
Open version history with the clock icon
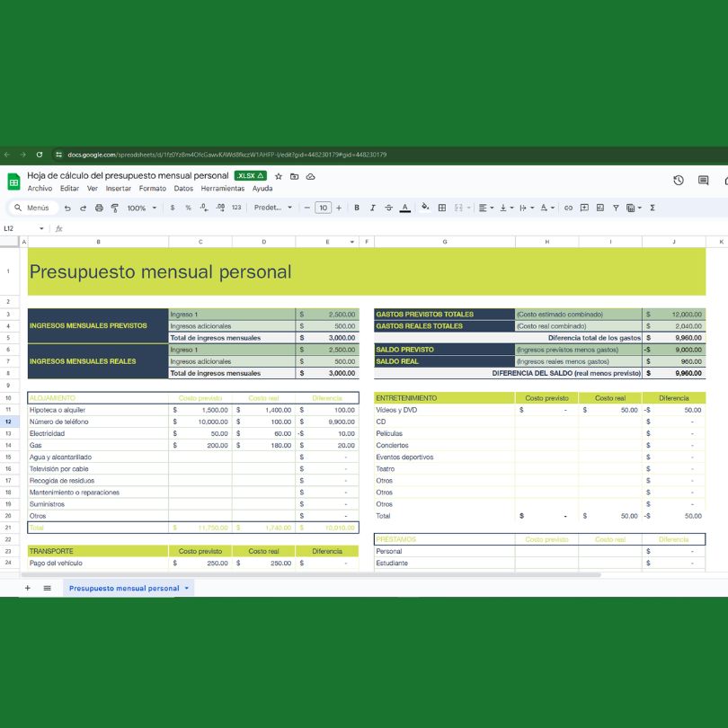679,180
